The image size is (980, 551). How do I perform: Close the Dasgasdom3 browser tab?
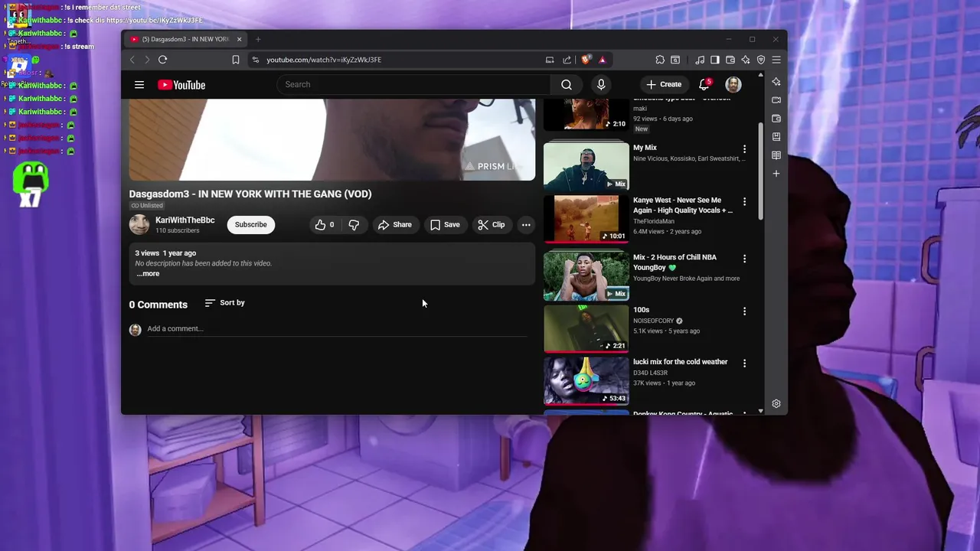239,40
